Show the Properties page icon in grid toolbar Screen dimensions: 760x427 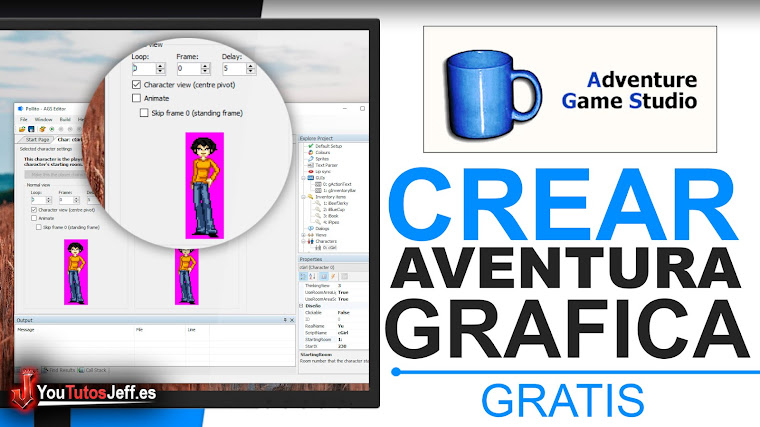pos(323,277)
